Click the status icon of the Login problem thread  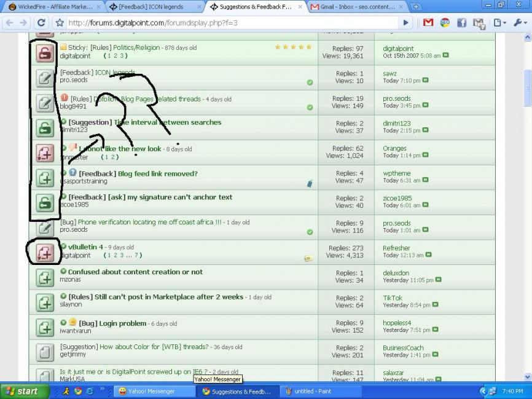click(x=45, y=327)
